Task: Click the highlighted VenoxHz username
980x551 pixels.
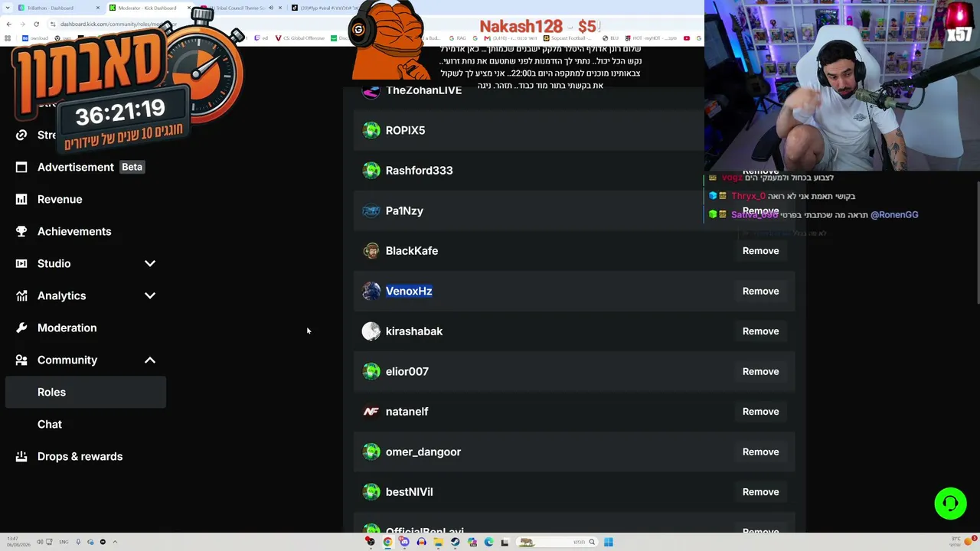Action: coord(409,291)
